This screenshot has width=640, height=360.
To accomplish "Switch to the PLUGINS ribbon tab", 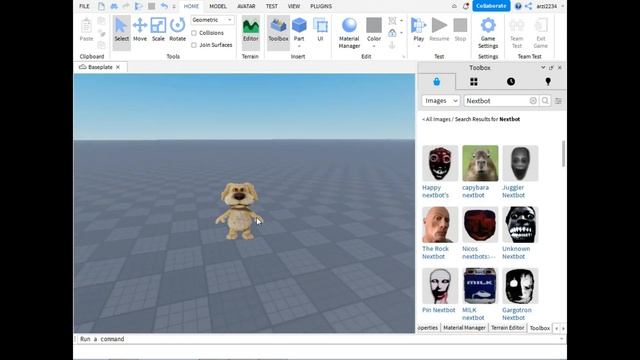I will tap(321, 6).
